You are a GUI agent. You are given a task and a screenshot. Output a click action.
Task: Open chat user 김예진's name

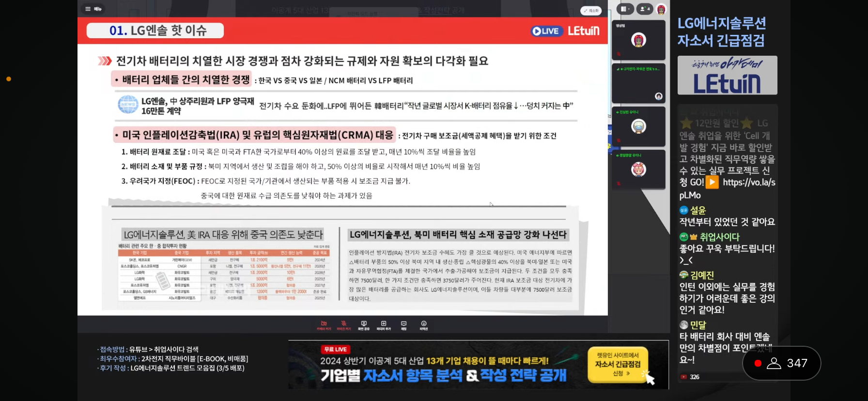(x=702, y=275)
